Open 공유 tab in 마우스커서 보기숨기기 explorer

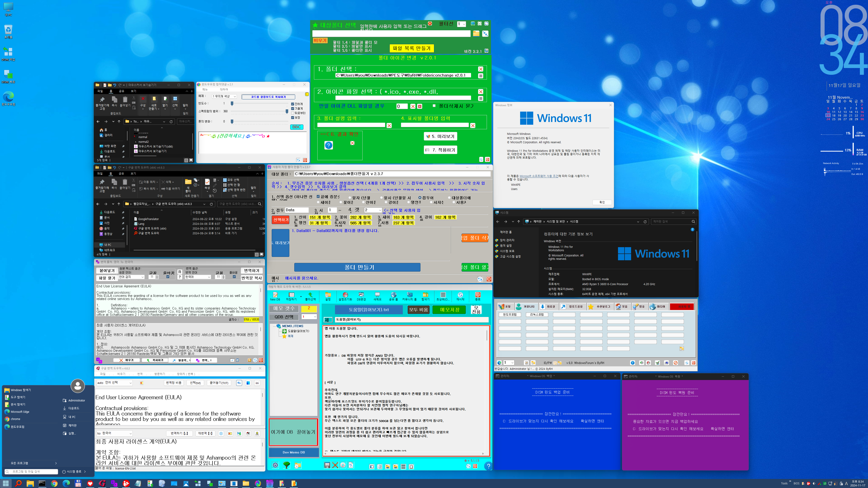pos(121,91)
